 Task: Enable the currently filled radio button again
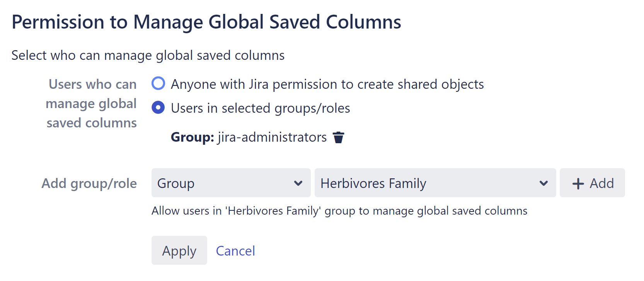click(158, 108)
